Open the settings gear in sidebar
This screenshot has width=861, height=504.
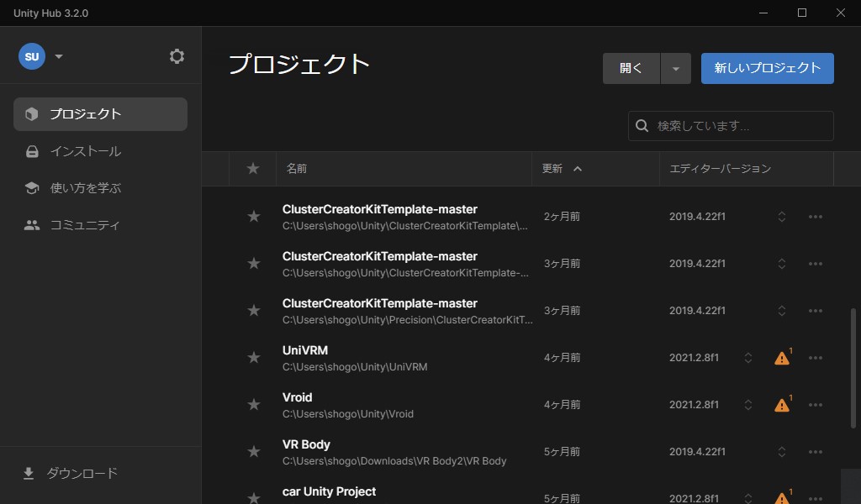(177, 56)
